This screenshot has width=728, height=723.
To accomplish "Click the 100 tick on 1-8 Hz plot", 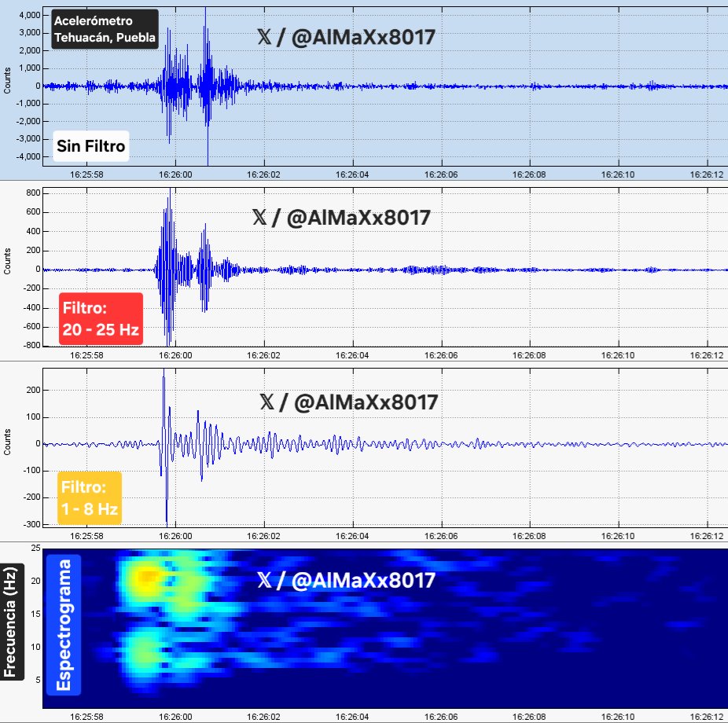I will (34, 417).
